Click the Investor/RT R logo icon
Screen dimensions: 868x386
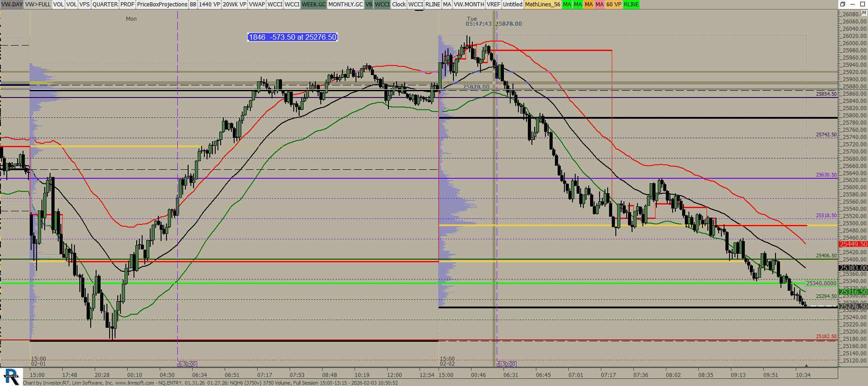(11, 377)
